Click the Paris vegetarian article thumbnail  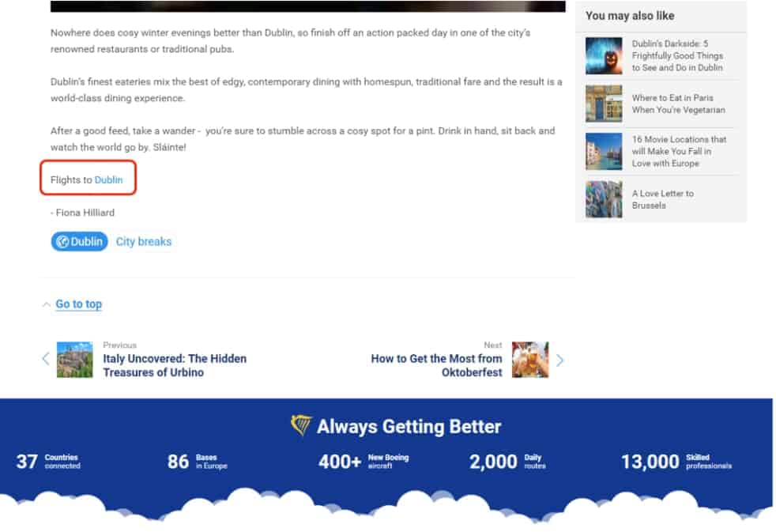604,104
